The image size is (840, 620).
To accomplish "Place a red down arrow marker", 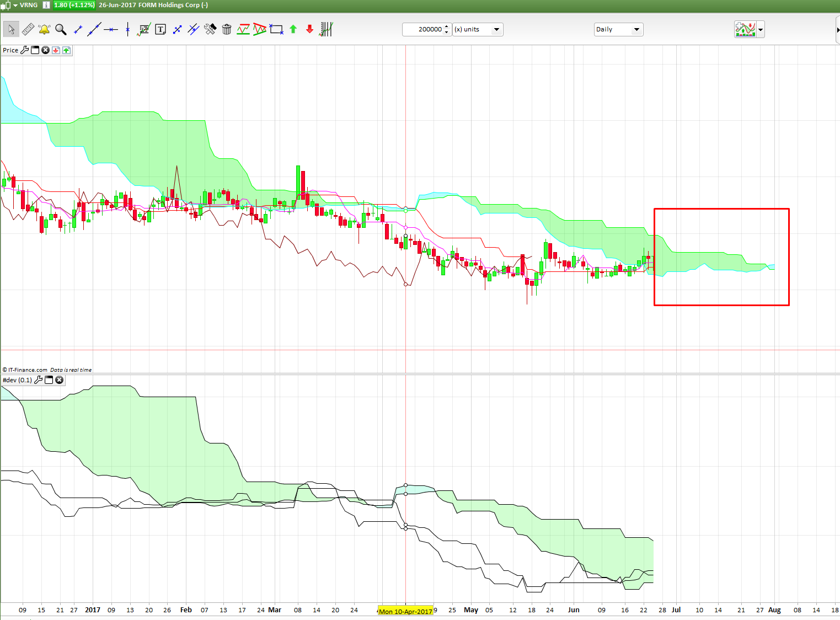I will tap(309, 29).
